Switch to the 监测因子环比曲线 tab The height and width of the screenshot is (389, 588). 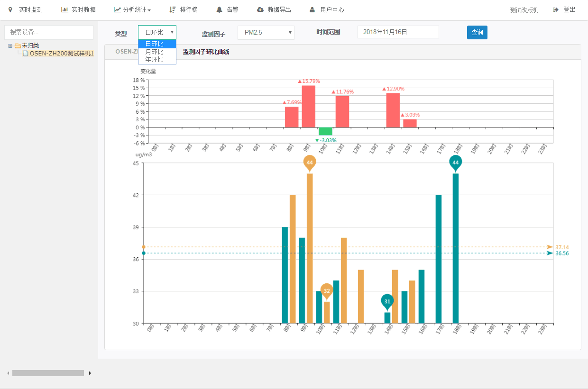[x=206, y=52]
